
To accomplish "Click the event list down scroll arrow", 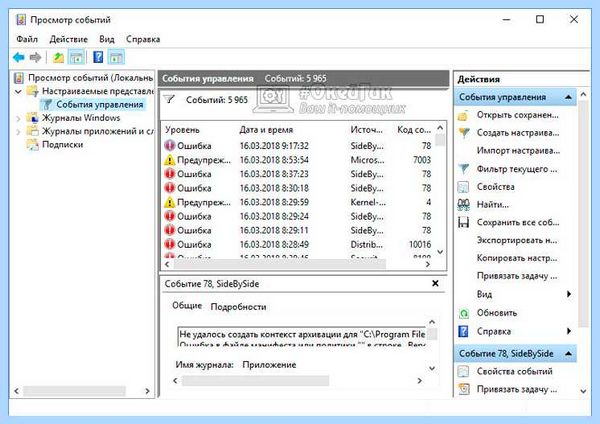I will [440, 252].
